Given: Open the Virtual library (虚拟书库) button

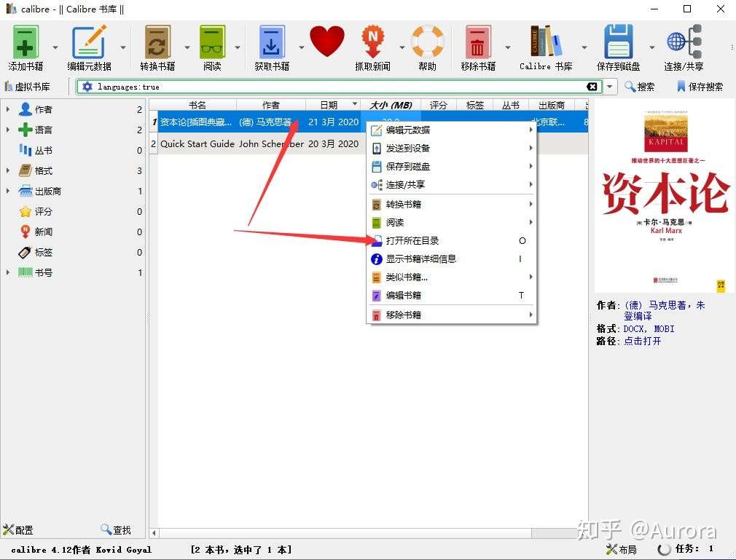Looking at the screenshot, I should point(27,87).
